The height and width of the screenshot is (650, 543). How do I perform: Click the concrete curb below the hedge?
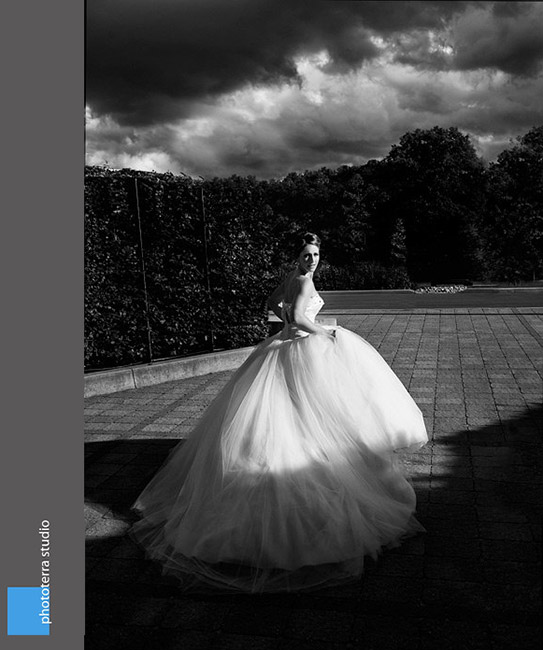(166, 371)
